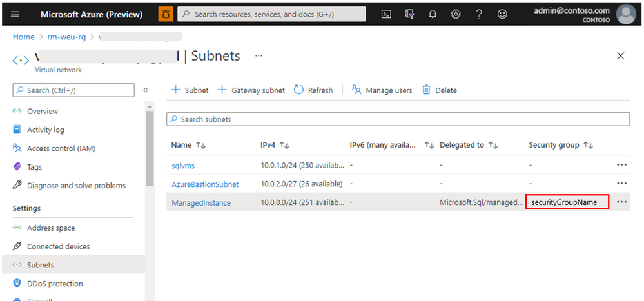Click the feedback smiley icon
The width and height of the screenshot is (644, 301).
[502, 14]
